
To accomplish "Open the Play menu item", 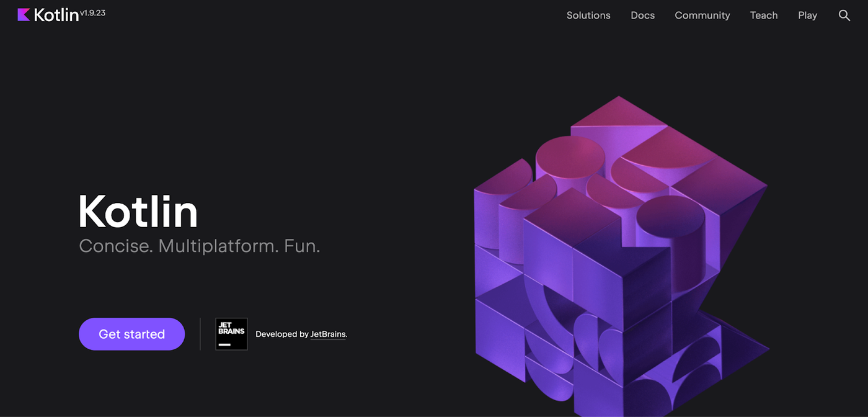I will point(807,16).
